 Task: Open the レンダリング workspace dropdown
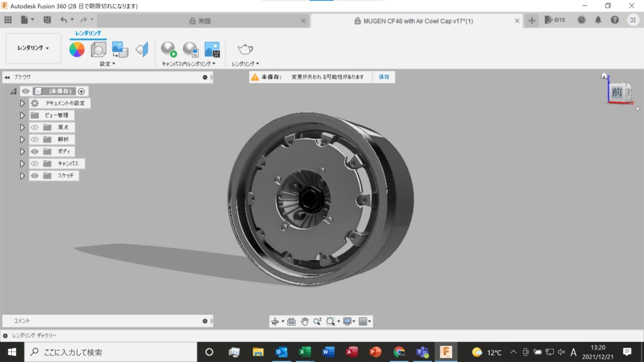pyautogui.click(x=33, y=48)
